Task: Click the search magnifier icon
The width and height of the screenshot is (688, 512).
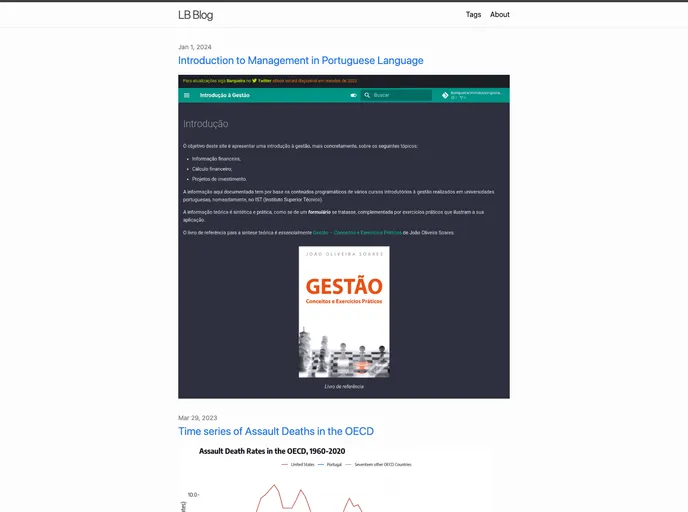Action: (x=367, y=95)
